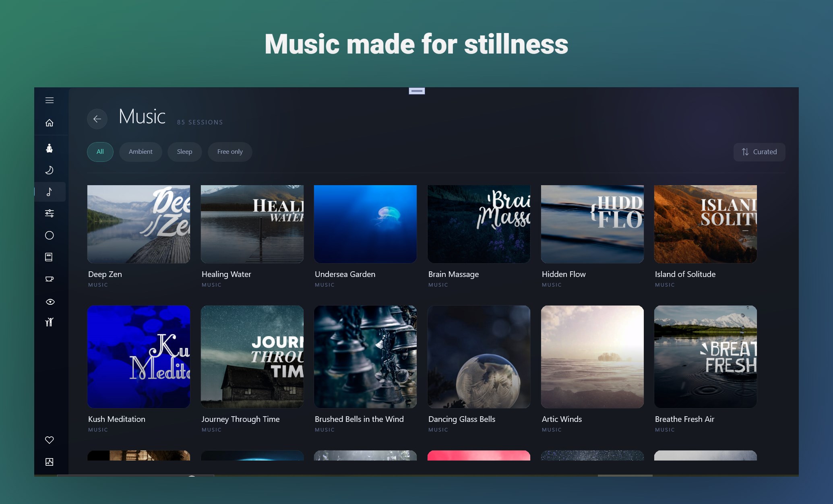Viewport: 833px width, 504px height.
Task: Open the Island of Solitude thumbnail
Action: pyautogui.click(x=705, y=224)
